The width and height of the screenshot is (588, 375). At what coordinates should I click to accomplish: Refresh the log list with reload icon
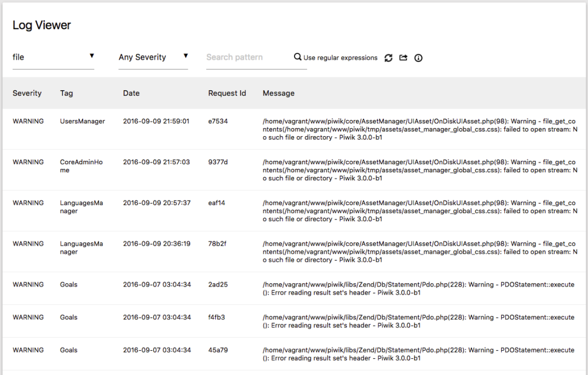pyautogui.click(x=389, y=58)
